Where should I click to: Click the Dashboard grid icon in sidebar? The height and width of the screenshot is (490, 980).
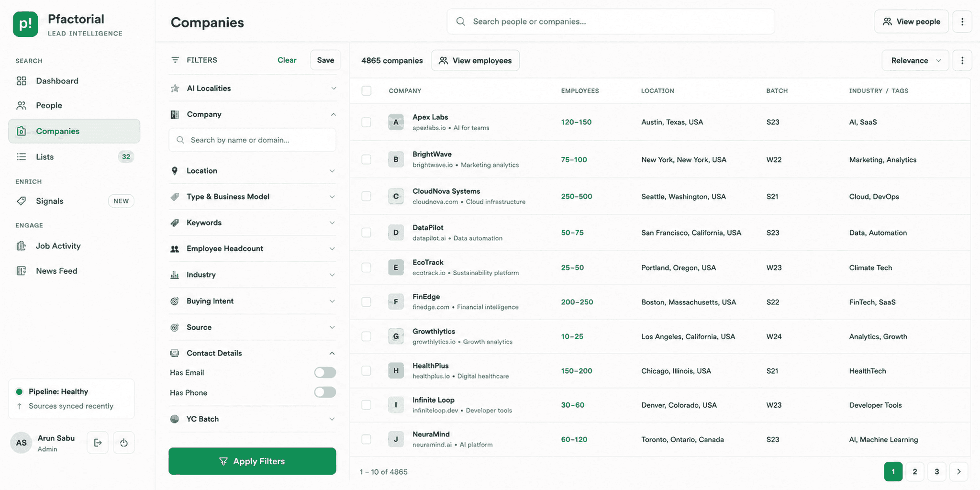22,81
